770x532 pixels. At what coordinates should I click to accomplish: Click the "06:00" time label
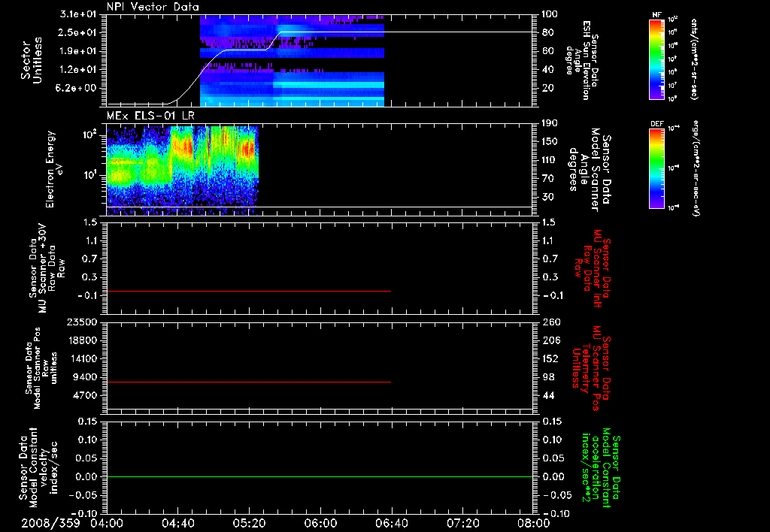click(x=320, y=523)
